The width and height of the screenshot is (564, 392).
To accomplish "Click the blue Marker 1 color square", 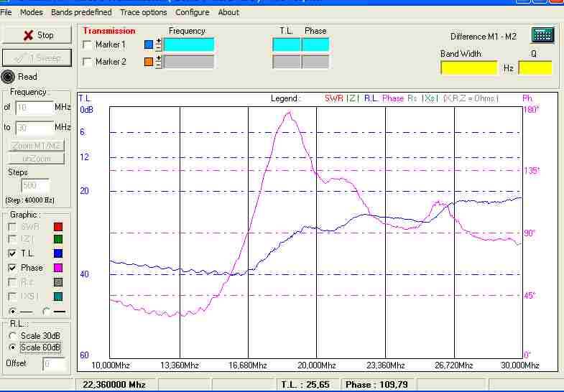I will [x=149, y=45].
